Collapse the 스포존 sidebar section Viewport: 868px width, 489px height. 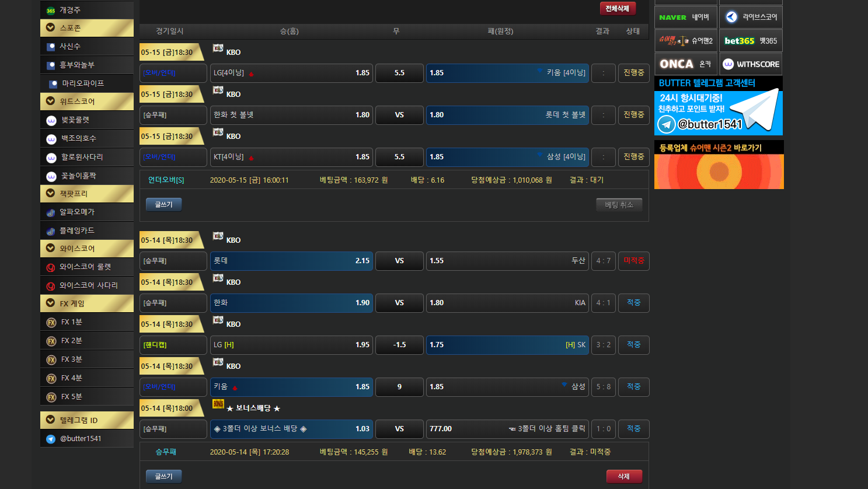(51, 27)
